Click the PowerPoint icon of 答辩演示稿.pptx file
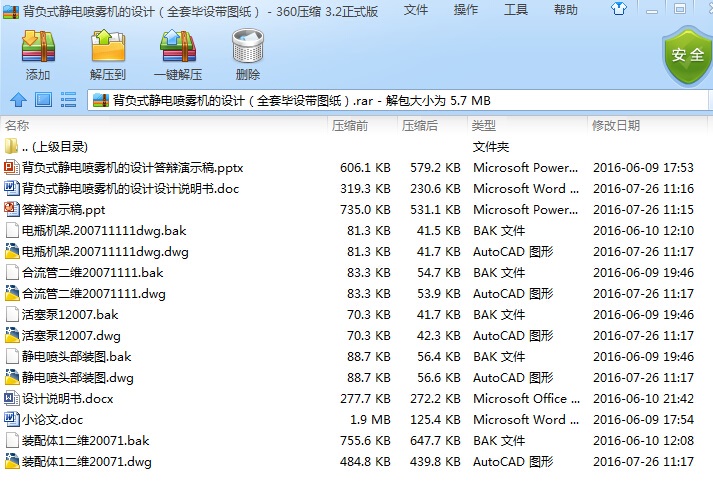The width and height of the screenshot is (713, 485). pos(11,167)
